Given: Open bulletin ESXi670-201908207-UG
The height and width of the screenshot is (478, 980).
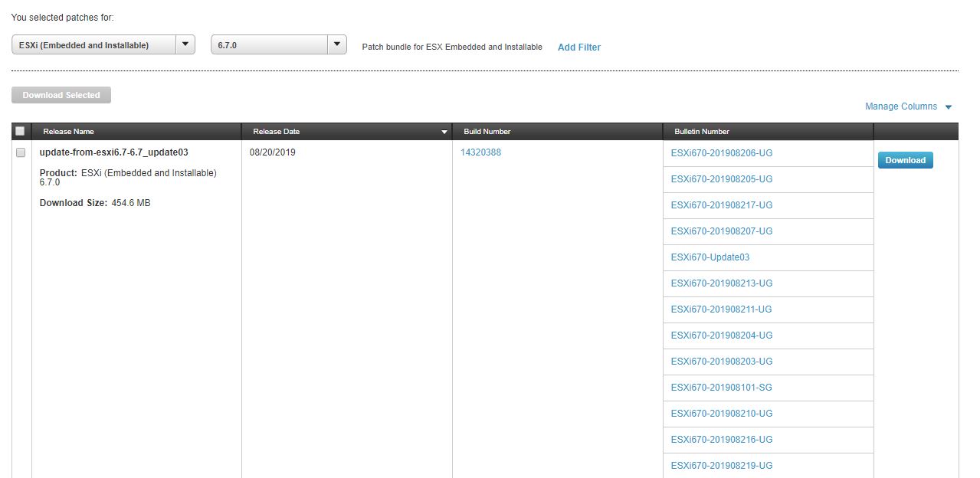Looking at the screenshot, I should click(x=722, y=231).
